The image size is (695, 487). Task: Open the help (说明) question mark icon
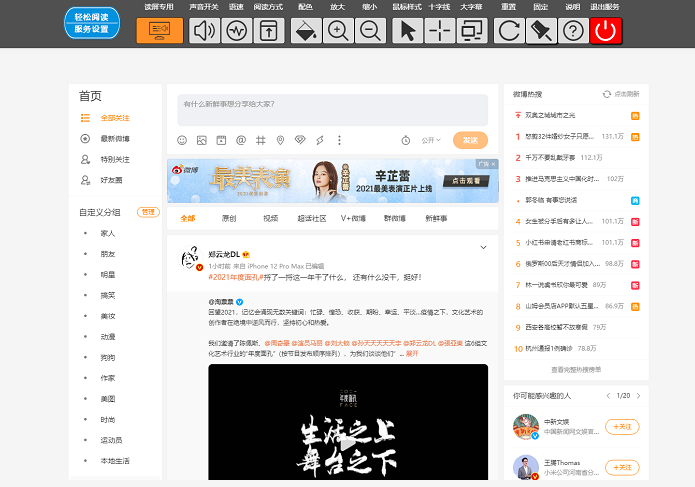(573, 31)
